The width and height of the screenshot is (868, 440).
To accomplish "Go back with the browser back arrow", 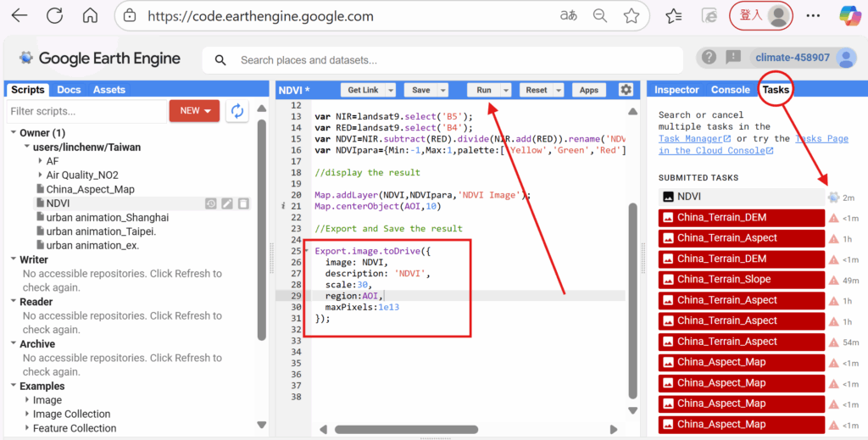I will 20,15.
